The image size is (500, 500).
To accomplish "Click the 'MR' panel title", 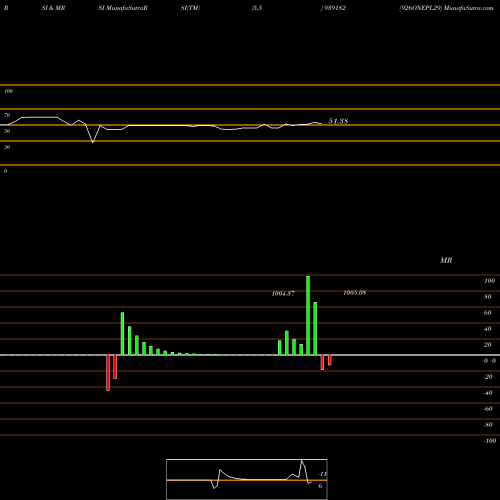I will (446, 260).
